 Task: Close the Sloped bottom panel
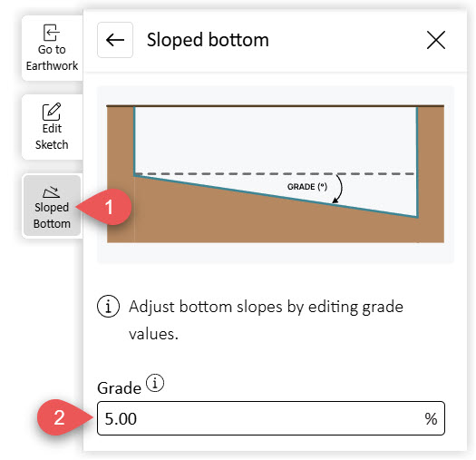coord(436,40)
